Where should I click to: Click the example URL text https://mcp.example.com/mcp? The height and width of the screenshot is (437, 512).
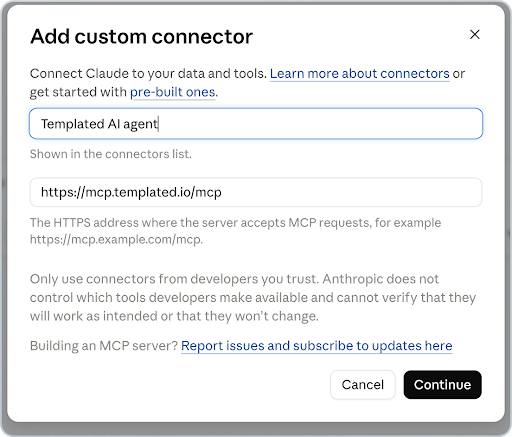click(116, 239)
